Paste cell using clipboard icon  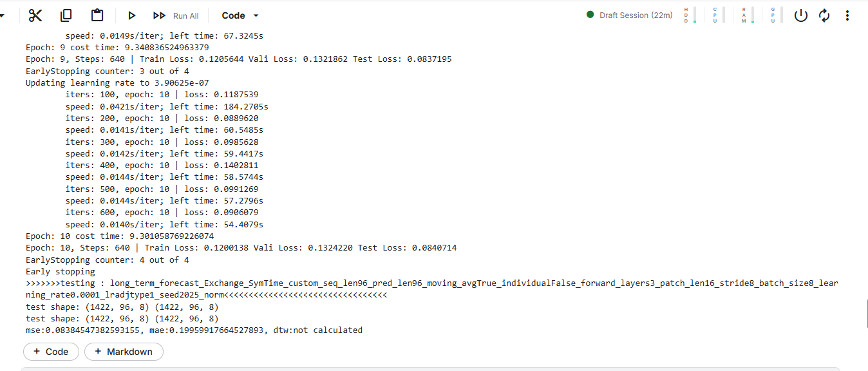(97, 15)
